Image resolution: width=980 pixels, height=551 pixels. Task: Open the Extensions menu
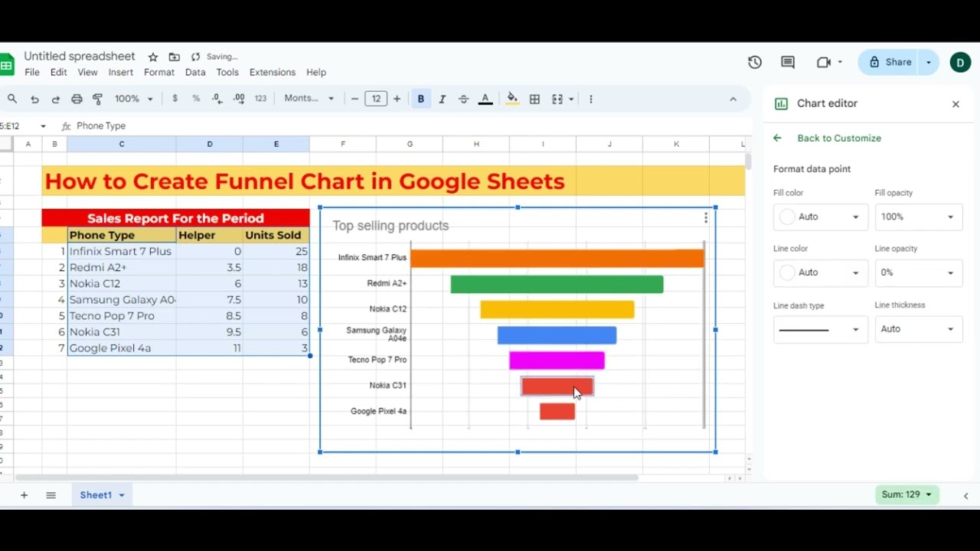click(x=273, y=72)
